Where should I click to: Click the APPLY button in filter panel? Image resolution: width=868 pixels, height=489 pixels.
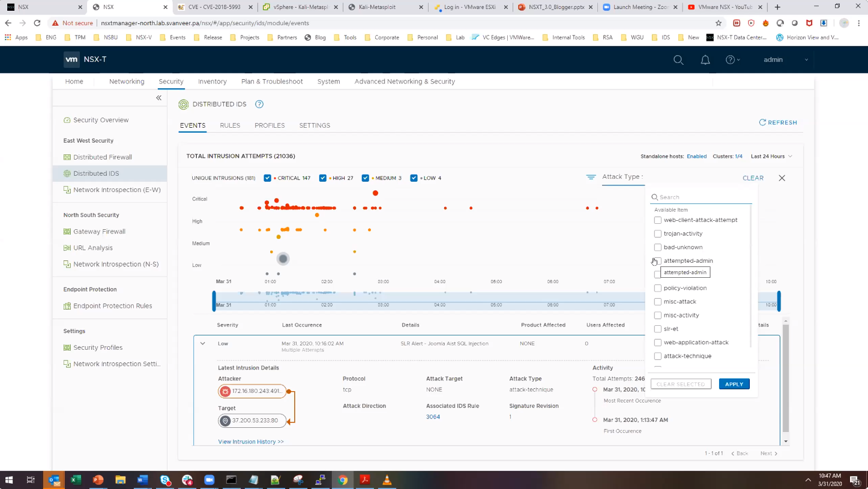pos(734,384)
